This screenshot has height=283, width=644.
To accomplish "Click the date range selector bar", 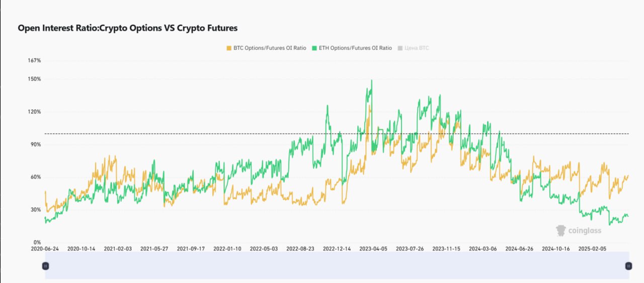I will 337,266.
